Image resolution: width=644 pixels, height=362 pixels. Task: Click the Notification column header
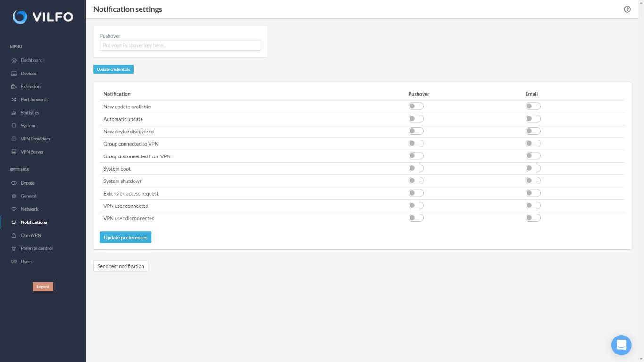pyautogui.click(x=117, y=94)
